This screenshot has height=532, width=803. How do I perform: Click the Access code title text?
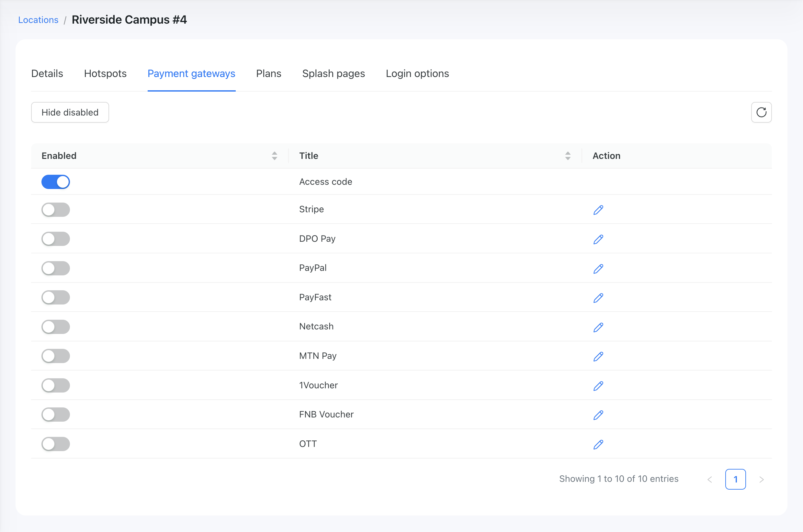pyautogui.click(x=325, y=182)
